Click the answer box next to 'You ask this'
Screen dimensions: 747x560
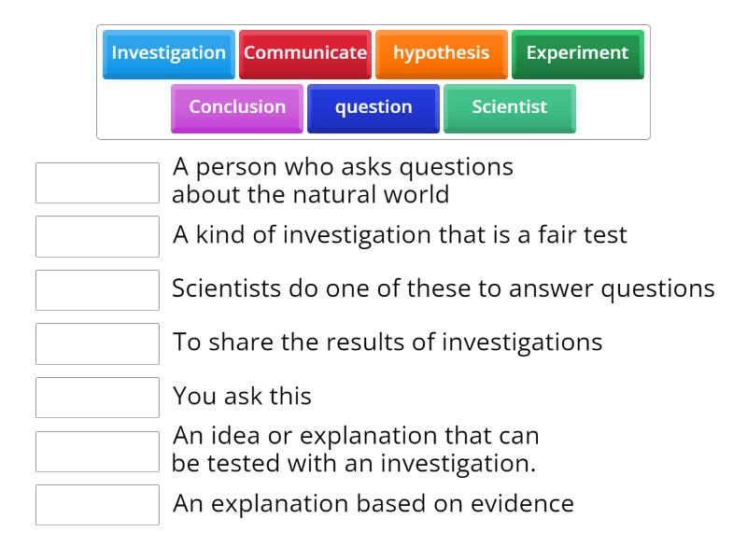[x=97, y=397]
